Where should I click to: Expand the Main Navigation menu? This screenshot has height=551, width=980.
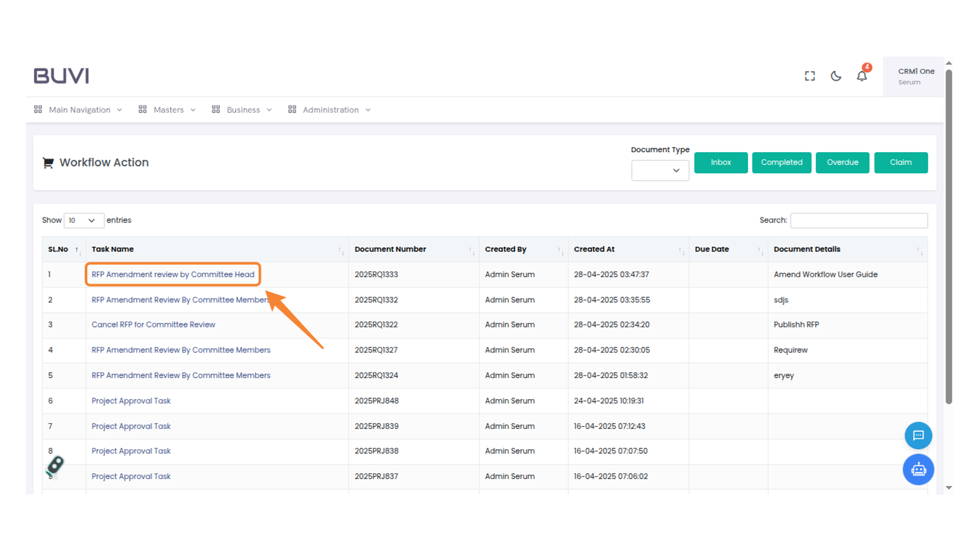[x=79, y=110]
